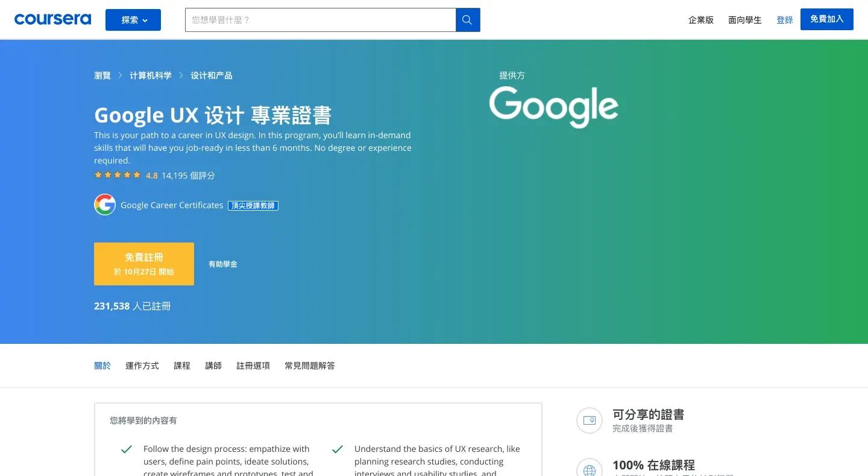Click checkmark beside Follow the design process
Screen dimensions: 868x476
tap(127, 449)
